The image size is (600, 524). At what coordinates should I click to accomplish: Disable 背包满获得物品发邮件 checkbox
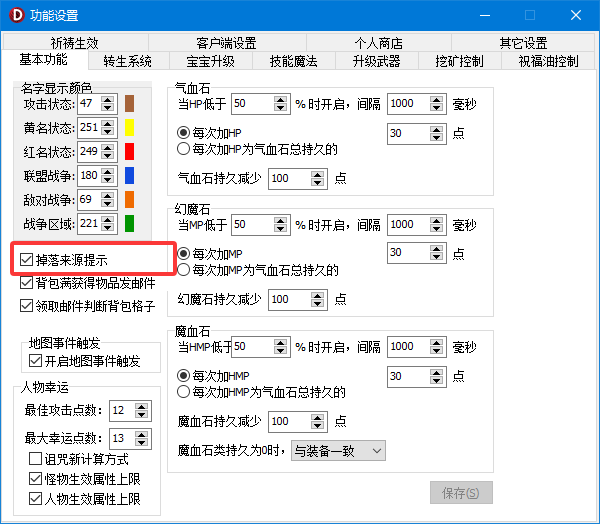coord(27,283)
